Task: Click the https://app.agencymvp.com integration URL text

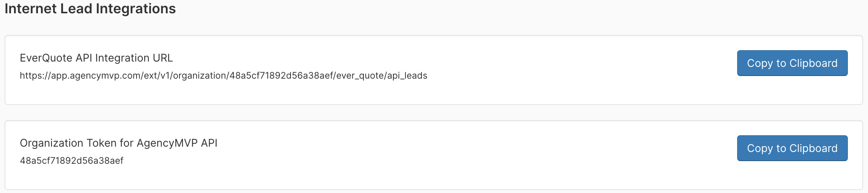Action: (x=223, y=76)
